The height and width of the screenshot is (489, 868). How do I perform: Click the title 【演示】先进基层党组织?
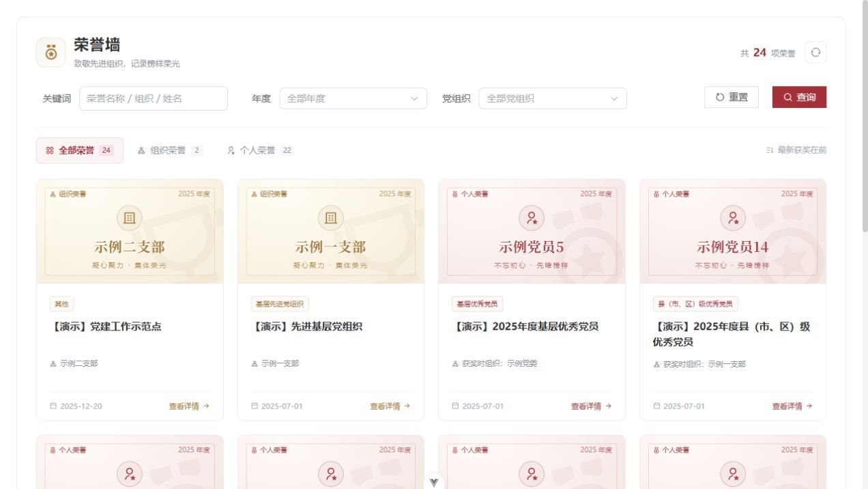(306, 326)
